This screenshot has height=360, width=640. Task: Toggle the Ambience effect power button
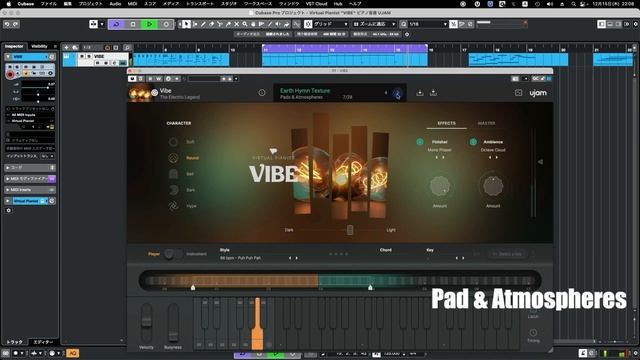coord(473,142)
